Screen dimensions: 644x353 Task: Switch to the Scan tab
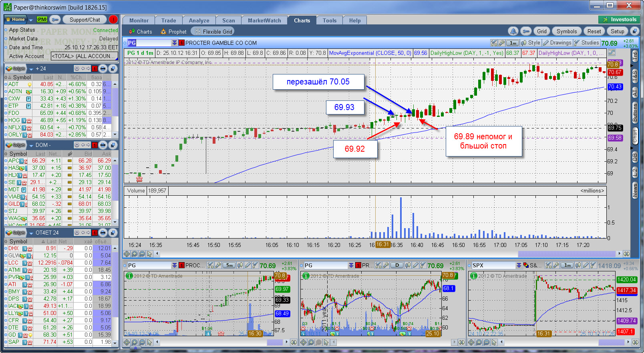(x=229, y=20)
